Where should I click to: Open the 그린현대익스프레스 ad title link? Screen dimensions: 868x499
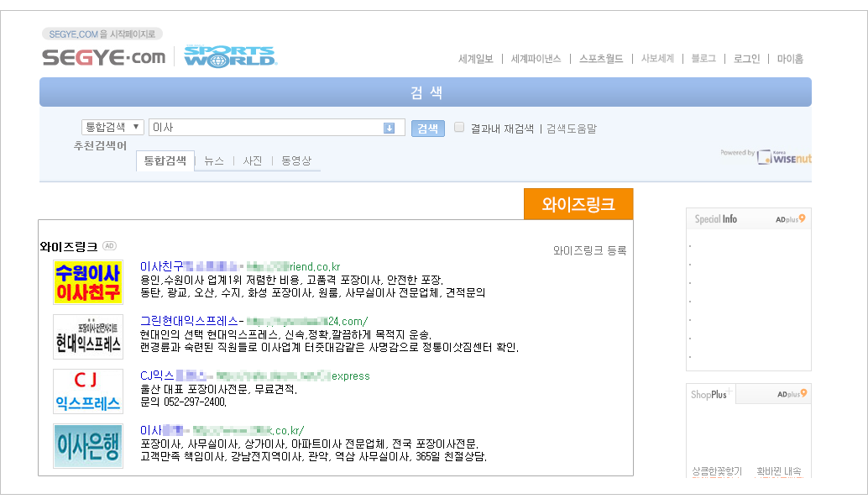coord(189,321)
